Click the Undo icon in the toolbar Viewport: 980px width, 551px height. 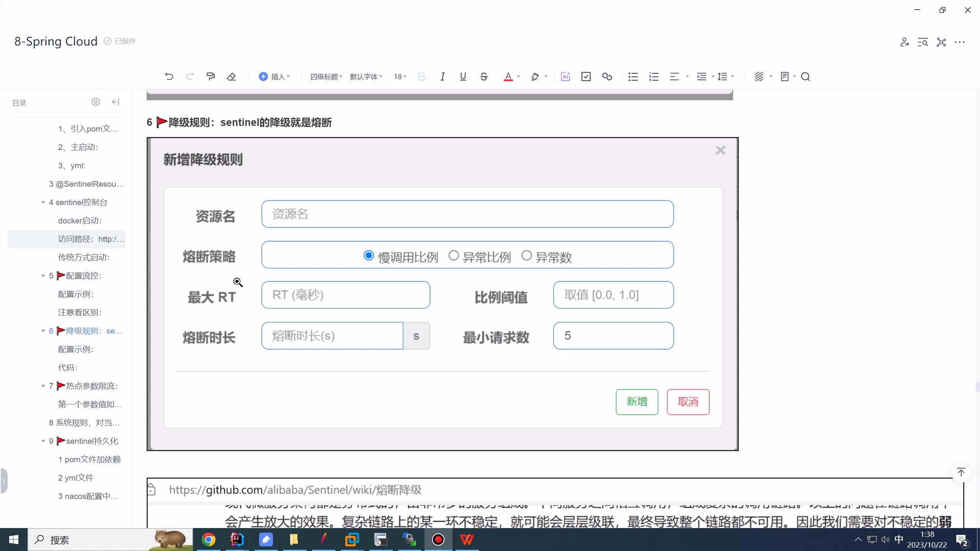pyautogui.click(x=170, y=77)
